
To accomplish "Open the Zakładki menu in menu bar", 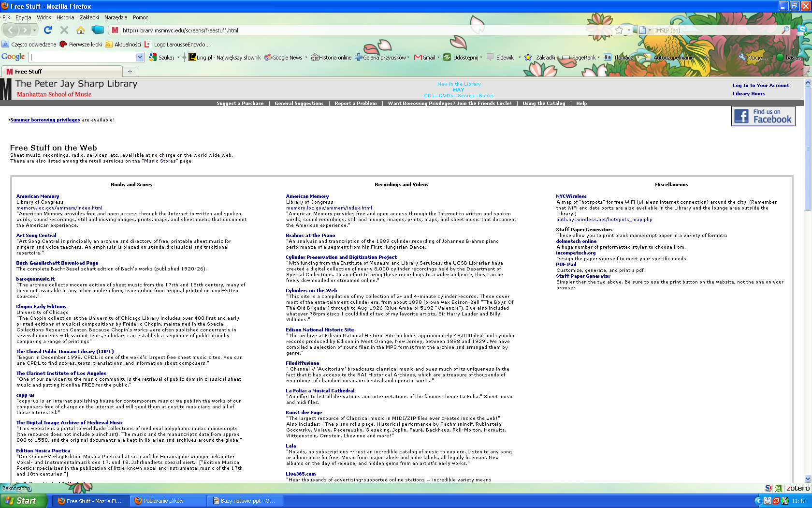I will click(89, 17).
